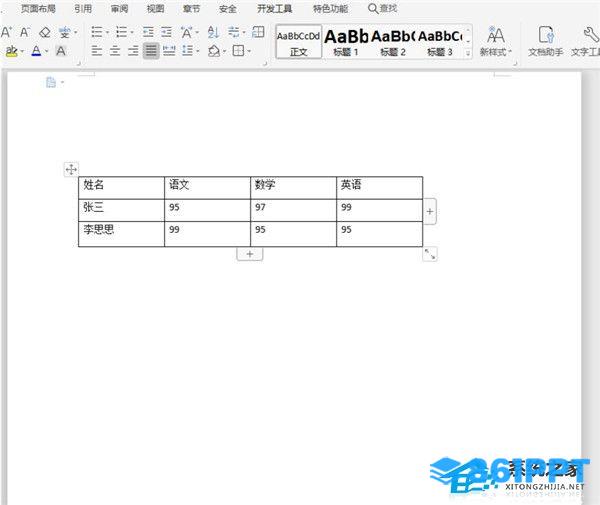Apply the 正文 style
The height and width of the screenshot is (505, 600).
coord(299,42)
